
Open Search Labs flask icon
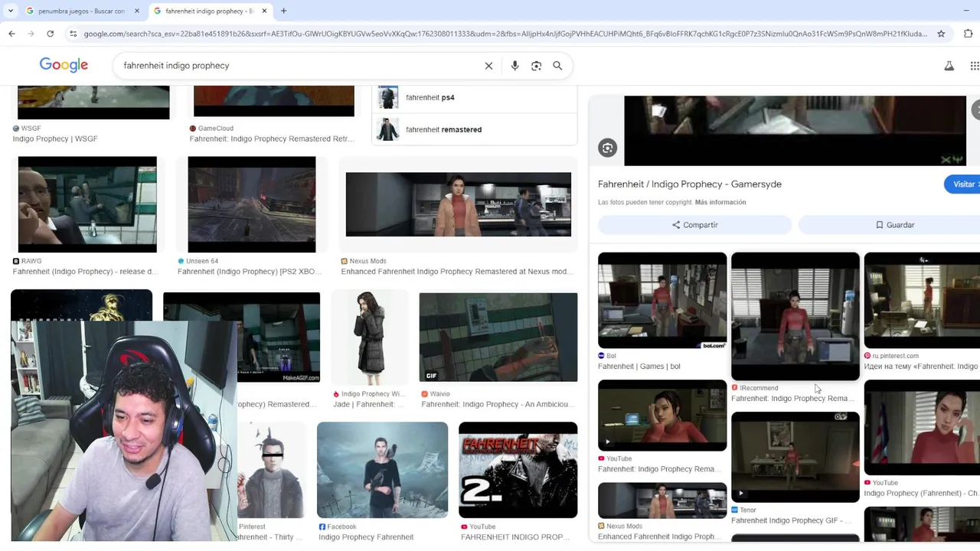949,67
